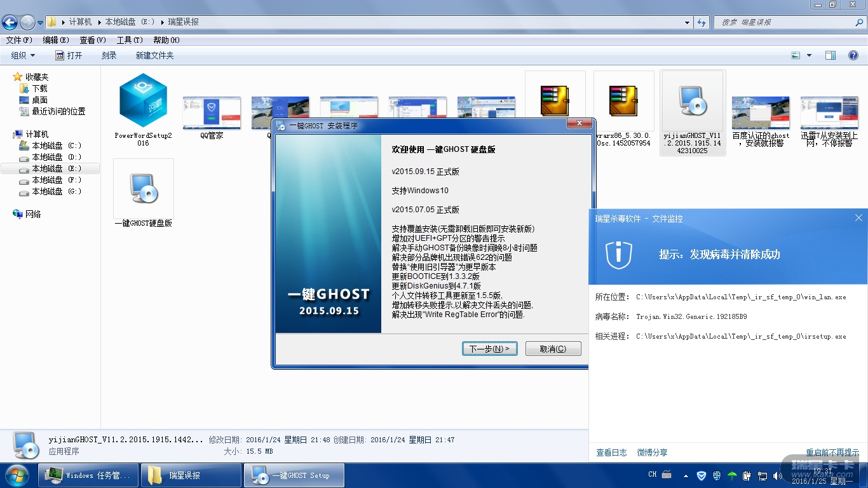Switch to 瑞星误报 folder on taskbar
Image resolution: width=868 pixels, height=488 pixels.
point(192,475)
